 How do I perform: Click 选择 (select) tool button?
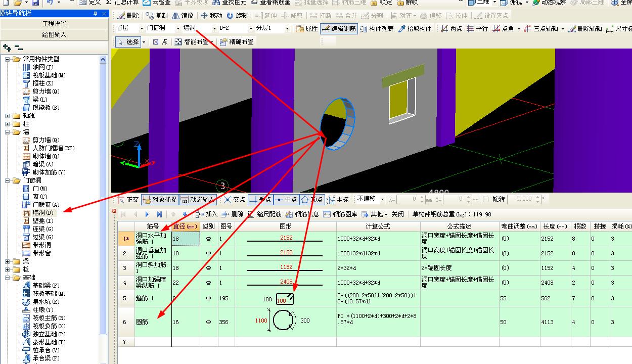point(128,42)
